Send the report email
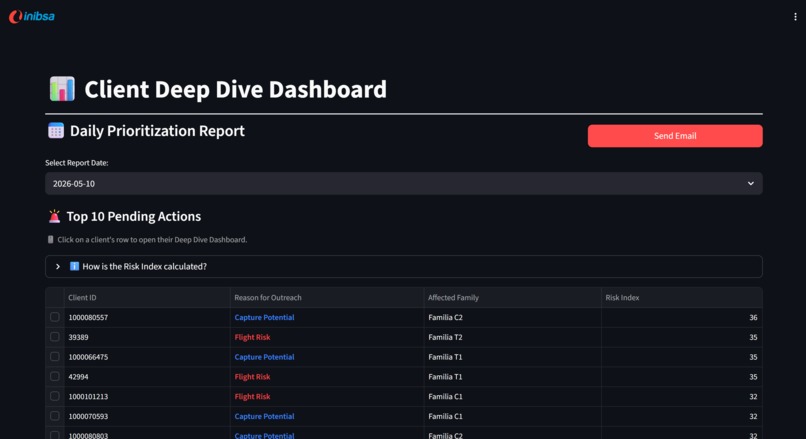806x439 pixels. 675,136
